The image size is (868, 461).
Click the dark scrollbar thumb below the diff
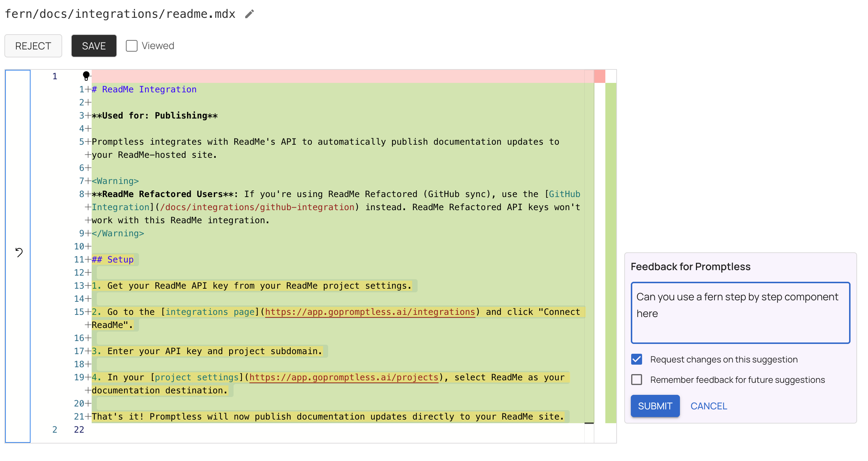click(x=589, y=423)
